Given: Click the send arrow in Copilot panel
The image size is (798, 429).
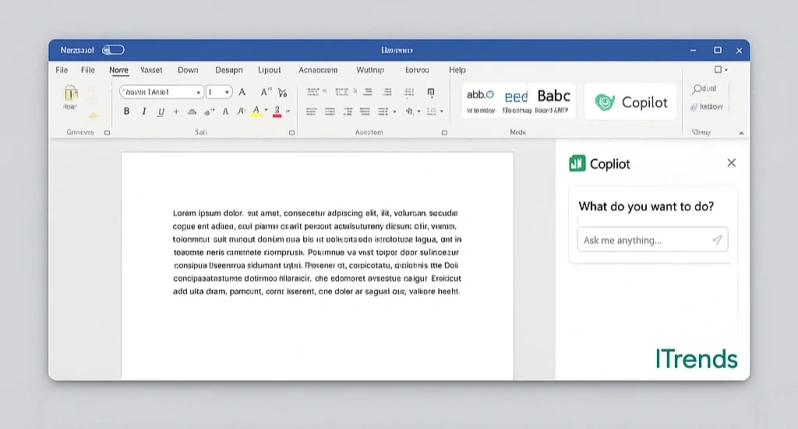Looking at the screenshot, I should (717, 240).
